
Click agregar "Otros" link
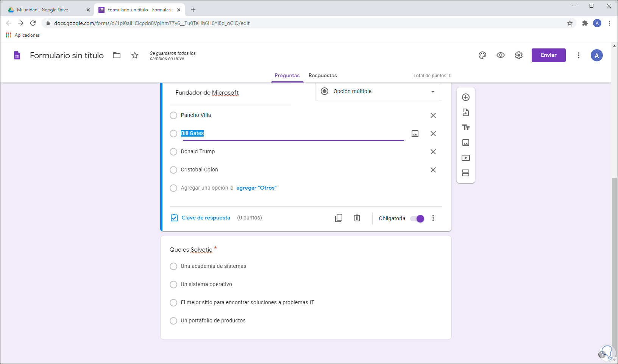256,188
